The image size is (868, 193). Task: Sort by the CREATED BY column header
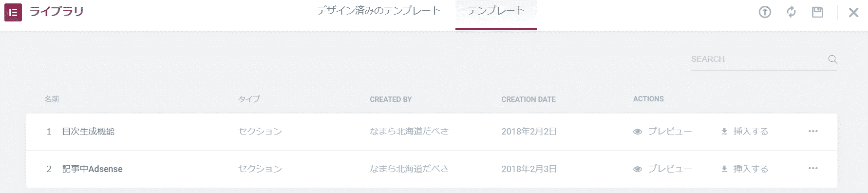pos(391,99)
